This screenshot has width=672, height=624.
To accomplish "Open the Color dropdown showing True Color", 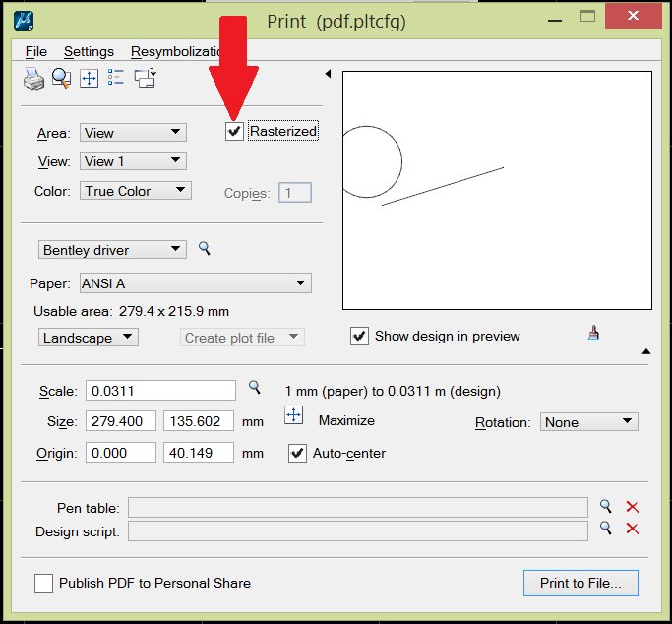I will (136, 191).
